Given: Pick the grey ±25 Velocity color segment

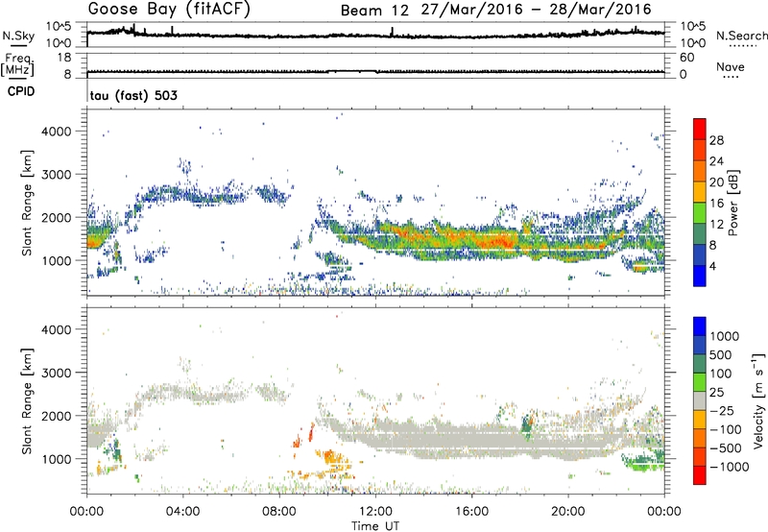Looking at the screenshot, I should click(x=700, y=401).
